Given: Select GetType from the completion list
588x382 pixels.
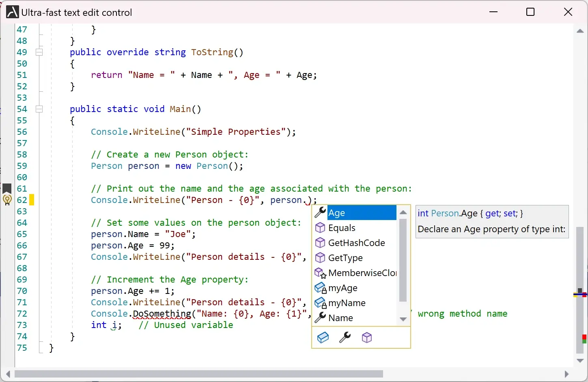Looking at the screenshot, I should click(x=345, y=258).
